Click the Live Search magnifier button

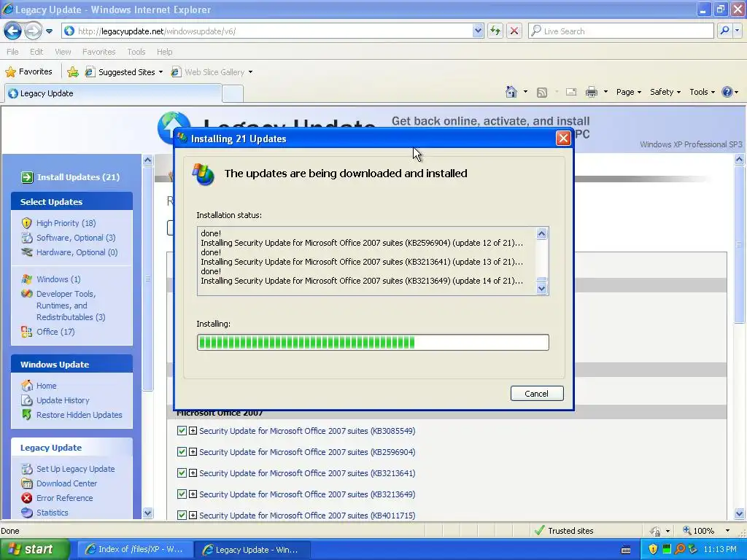pyautogui.click(x=724, y=31)
